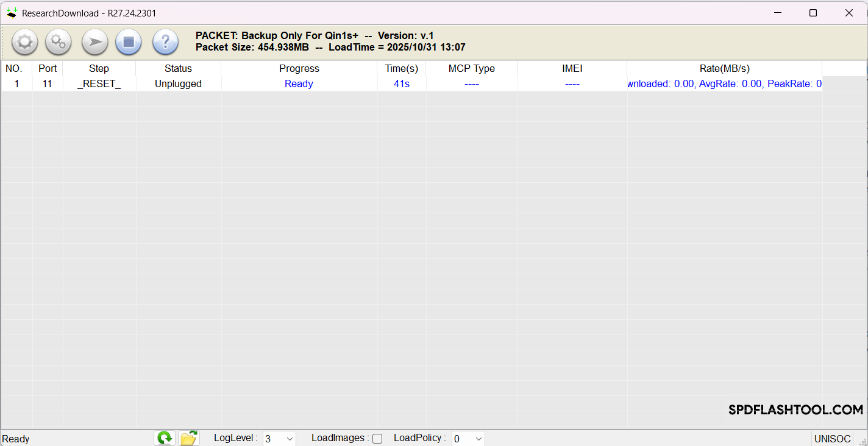The width and height of the screenshot is (868, 446).
Task: Enable the LoadImages checkbox
Action: click(x=377, y=439)
